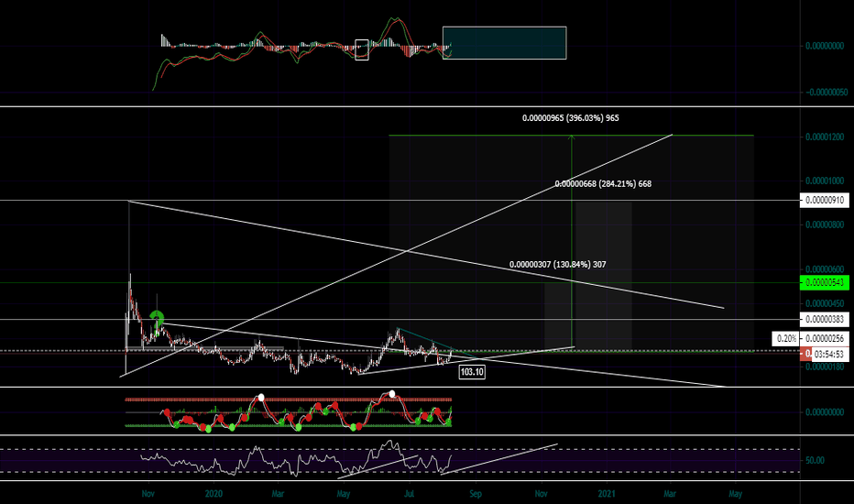Click the Mar label following 2020
This screenshot has width=854, height=504.
[278, 494]
